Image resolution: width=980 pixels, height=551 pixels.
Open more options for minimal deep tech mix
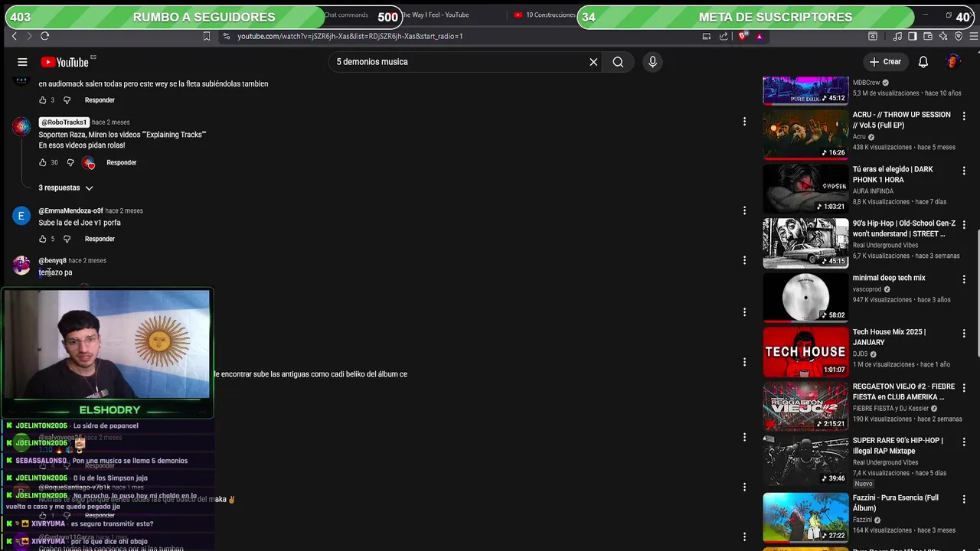pyautogui.click(x=964, y=279)
